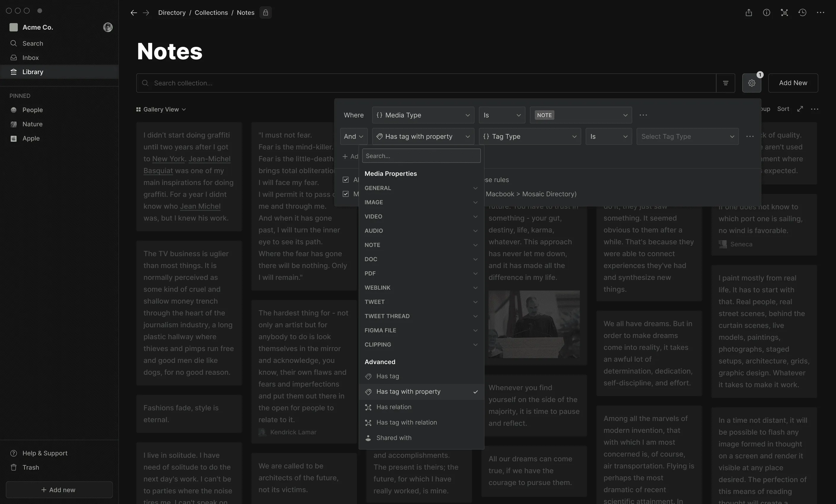Open the relations graph icon in top bar
This screenshot has height=504, width=836.
coord(784,12)
